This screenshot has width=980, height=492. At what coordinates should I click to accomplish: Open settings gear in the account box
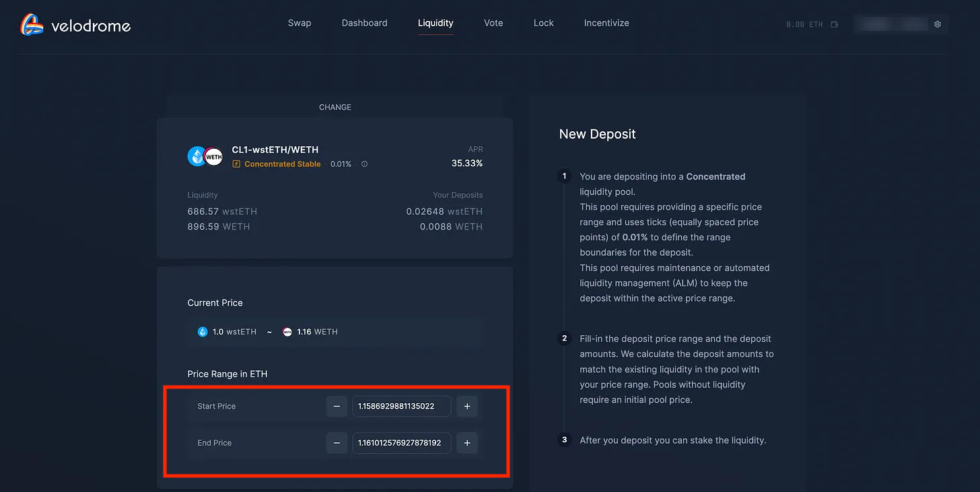point(938,24)
